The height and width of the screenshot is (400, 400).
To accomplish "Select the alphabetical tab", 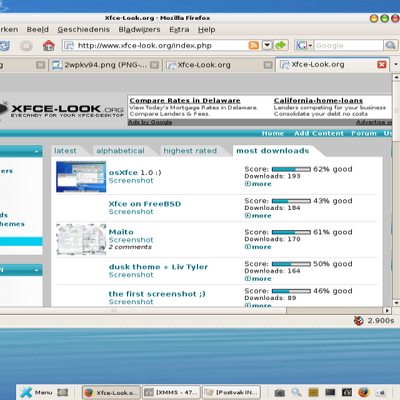I will [x=120, y=151].
